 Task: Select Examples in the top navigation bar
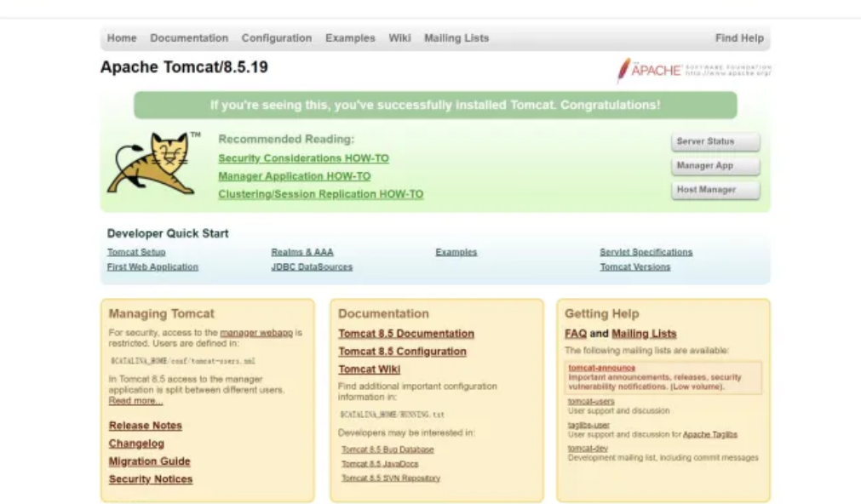pyautogui.click(x=350, y=38)
